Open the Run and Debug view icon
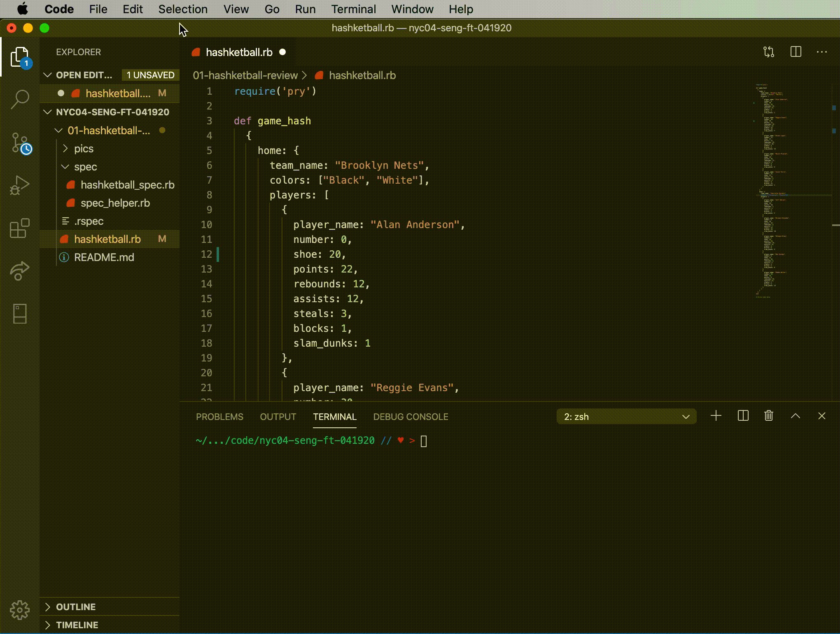The image size is (840, 634). click(x=20, y=185)
